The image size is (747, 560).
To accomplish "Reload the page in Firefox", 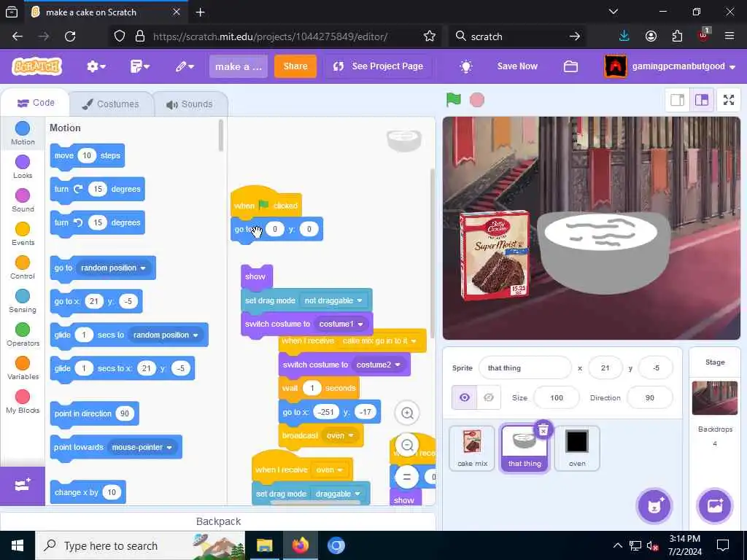I will 70,36.
